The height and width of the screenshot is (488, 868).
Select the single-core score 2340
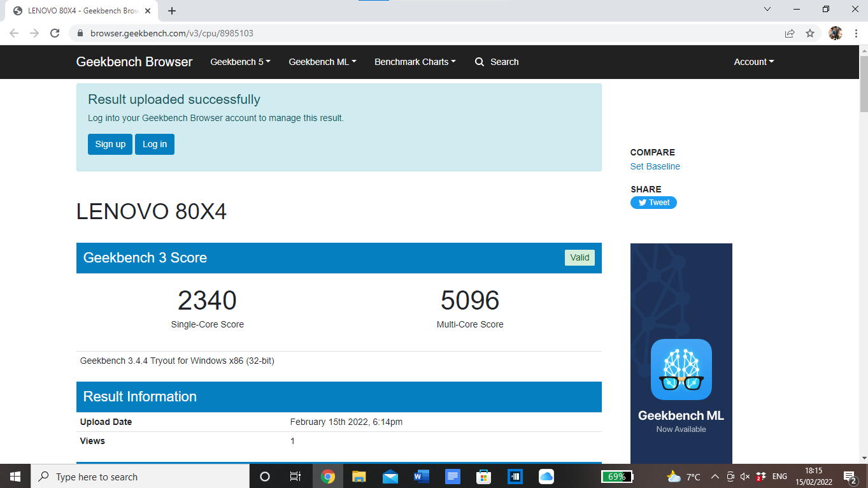207,301
